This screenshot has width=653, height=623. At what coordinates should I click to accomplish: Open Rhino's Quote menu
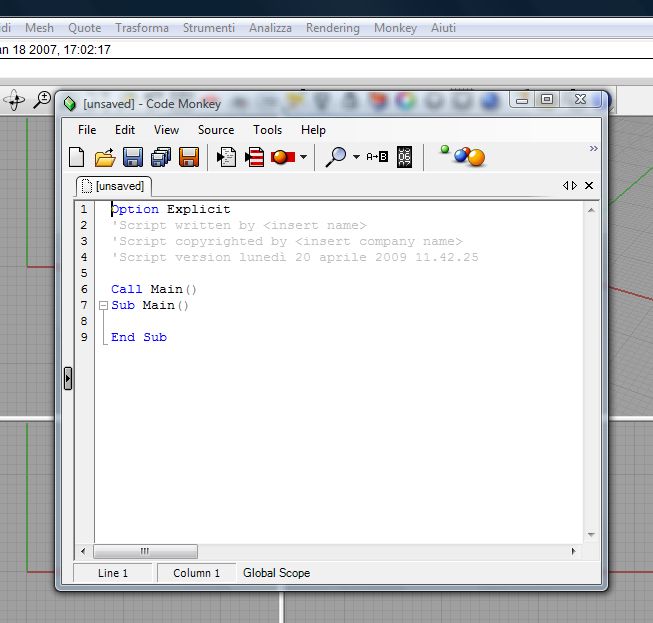(x=85, y=28)
